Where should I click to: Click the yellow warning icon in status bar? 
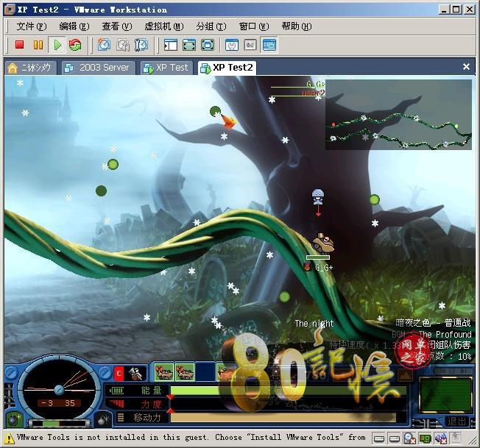9,438
